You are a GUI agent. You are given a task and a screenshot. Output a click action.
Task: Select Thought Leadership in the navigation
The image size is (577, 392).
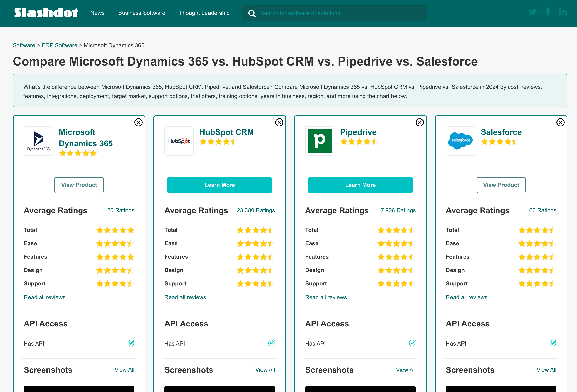204,13
